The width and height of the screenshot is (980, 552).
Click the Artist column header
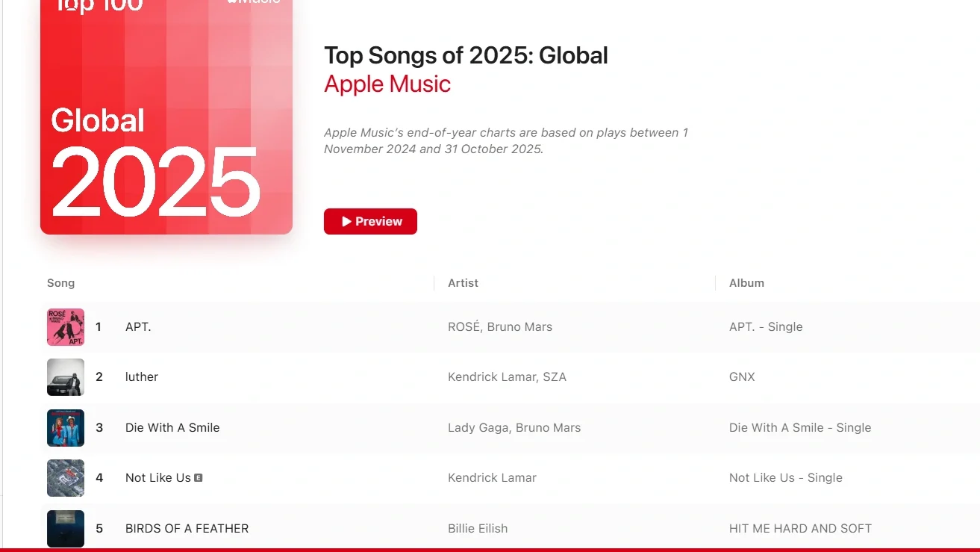pos(464,283)
